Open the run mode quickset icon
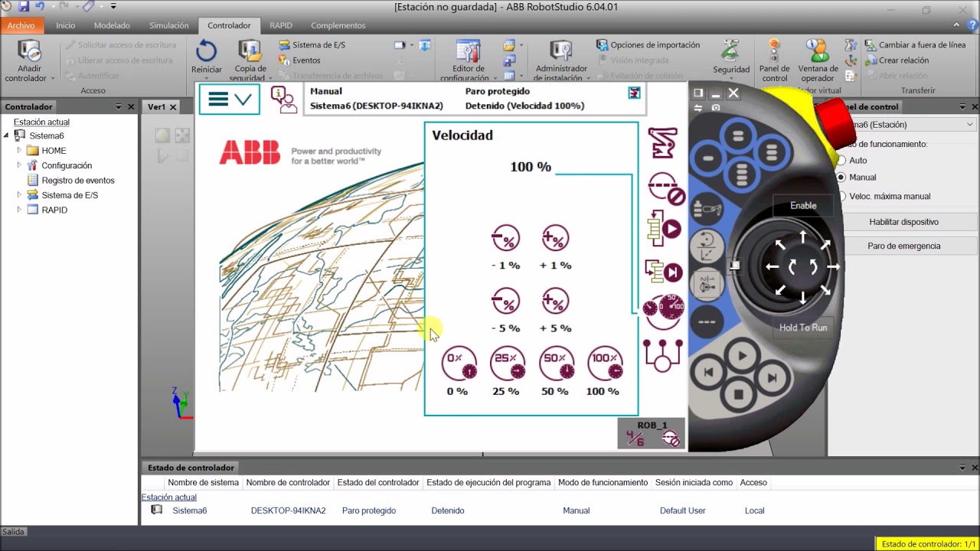The image size is (980, 551). tap(663, 229)
